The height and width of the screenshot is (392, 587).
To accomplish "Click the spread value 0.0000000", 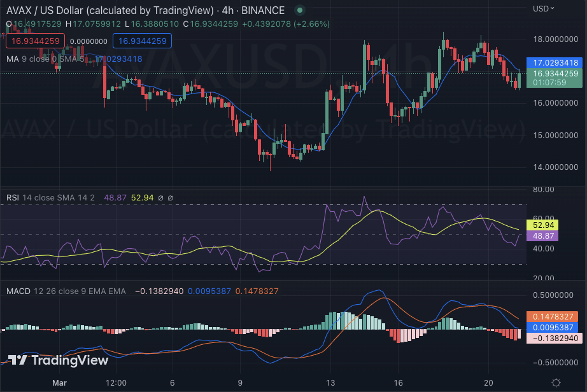I will point(88,41).
